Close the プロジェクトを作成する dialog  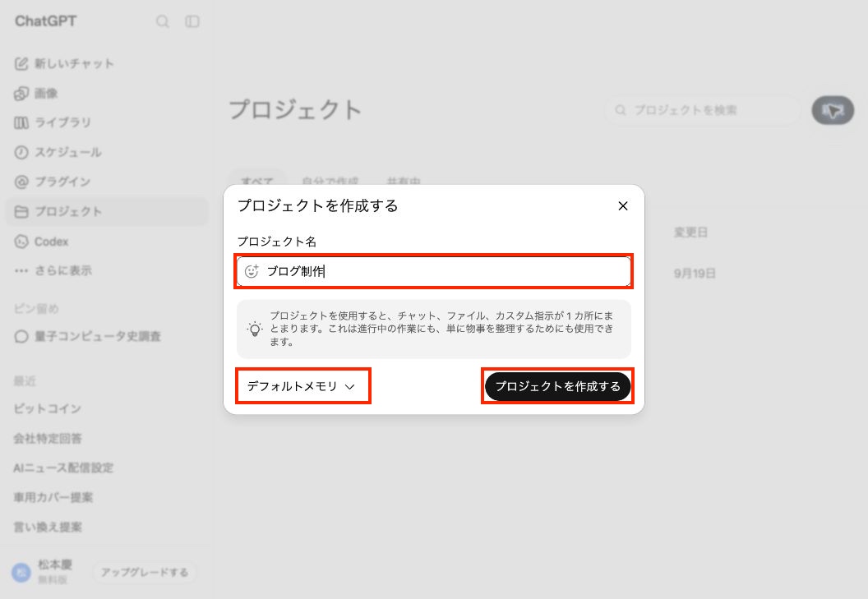pos(623,206)
